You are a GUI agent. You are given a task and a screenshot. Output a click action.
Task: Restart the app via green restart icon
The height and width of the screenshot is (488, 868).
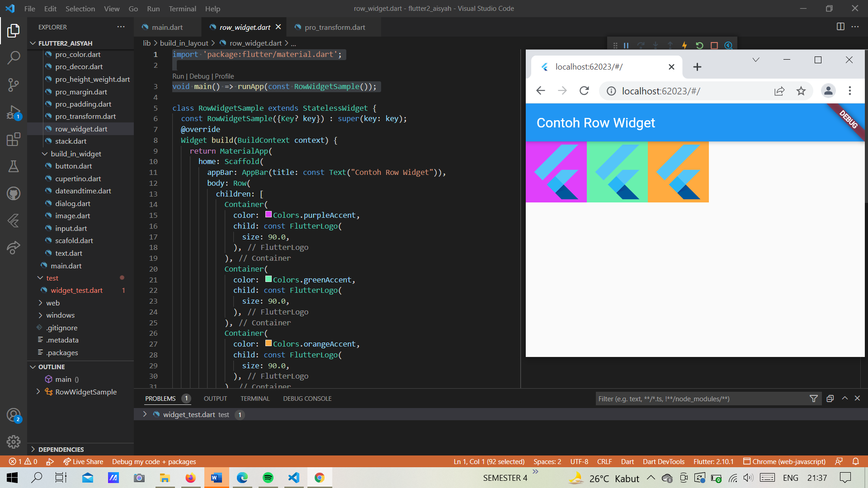tap(699, 45)
